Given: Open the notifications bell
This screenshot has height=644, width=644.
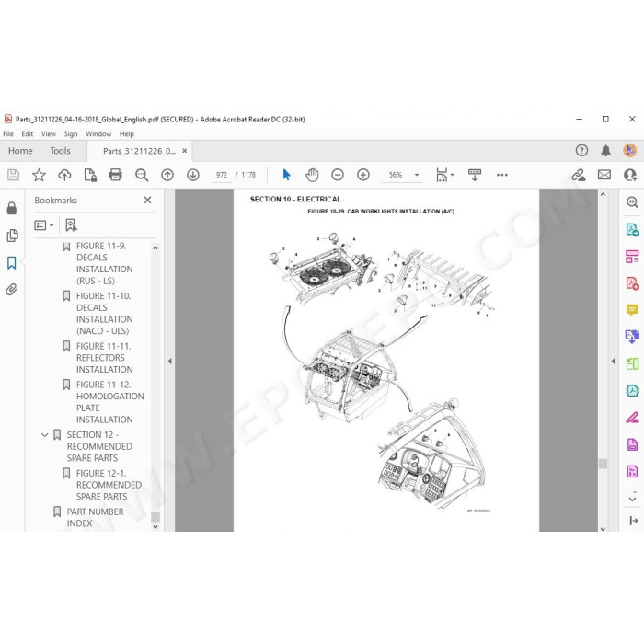Looking at the screenshot, I should point(605,151).
